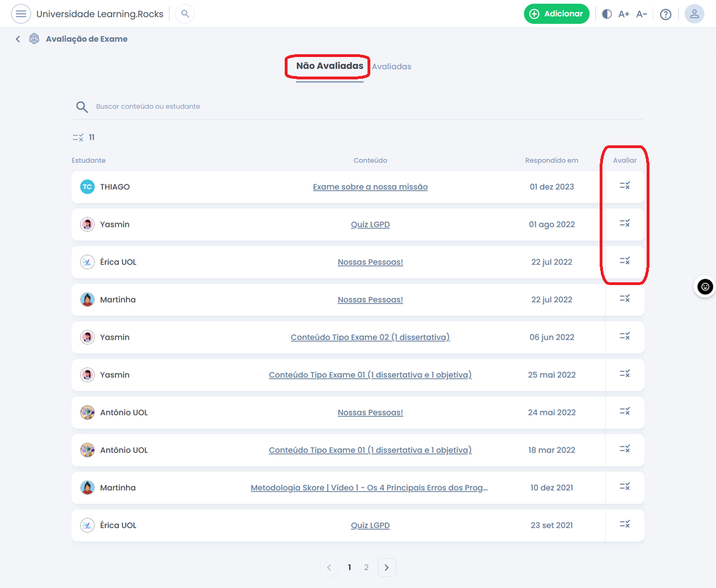
Task: Decrease font size with A-
Action: pyautogui.click(x=642, y=14)
